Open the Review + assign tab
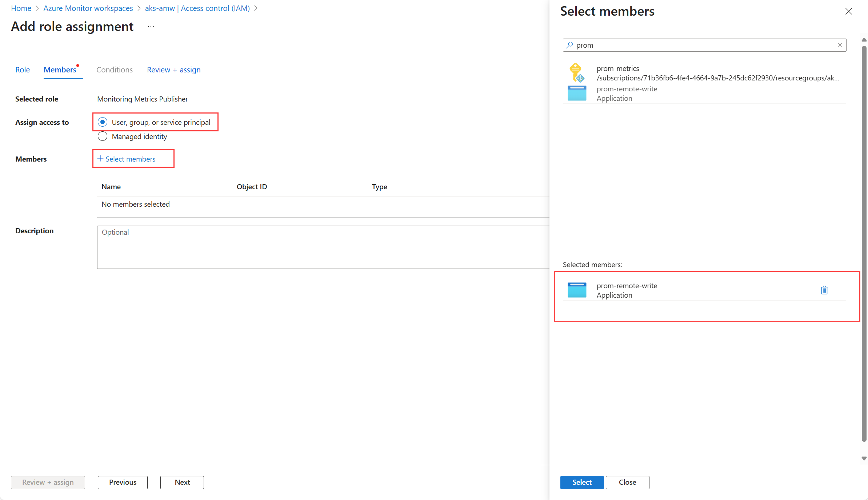The width and height of the screenshot is (868, 500). [173, 70]
